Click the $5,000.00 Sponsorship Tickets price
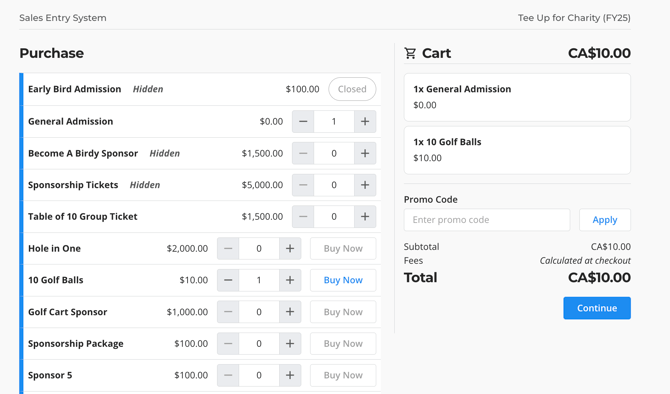This screenshot has height=394, width=670. (x=262, y=185)
